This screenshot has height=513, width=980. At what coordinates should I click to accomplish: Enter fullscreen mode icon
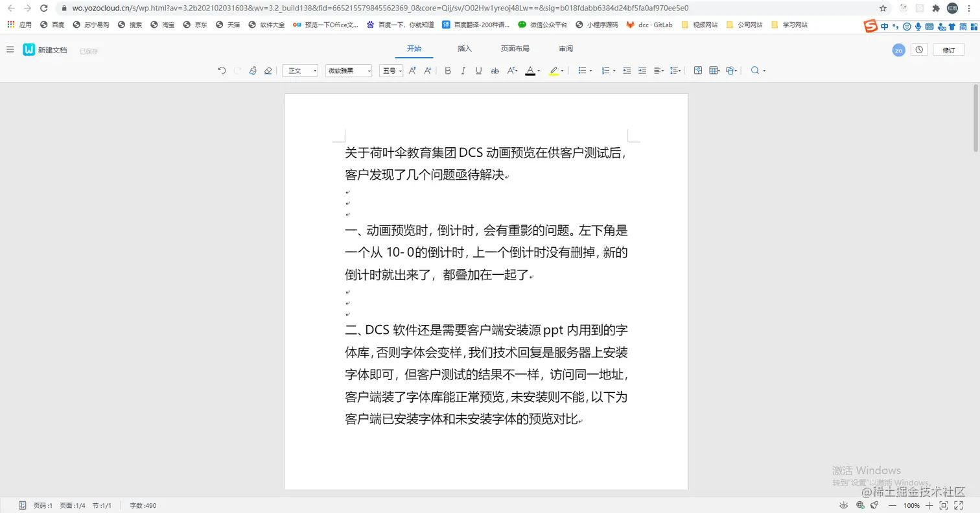click(x=959, y=505)
